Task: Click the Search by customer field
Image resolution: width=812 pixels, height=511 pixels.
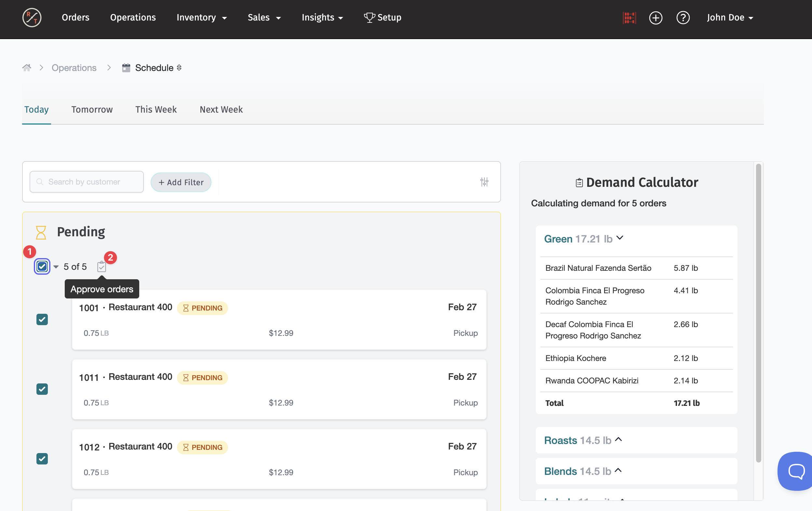Action: click(x=87, y=182)
